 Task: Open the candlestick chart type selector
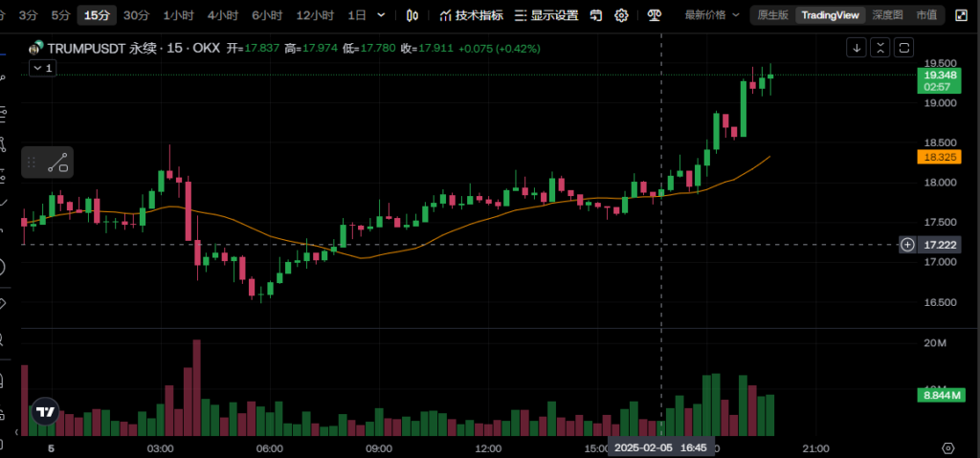pyautogui.click(x=412, y=15)
